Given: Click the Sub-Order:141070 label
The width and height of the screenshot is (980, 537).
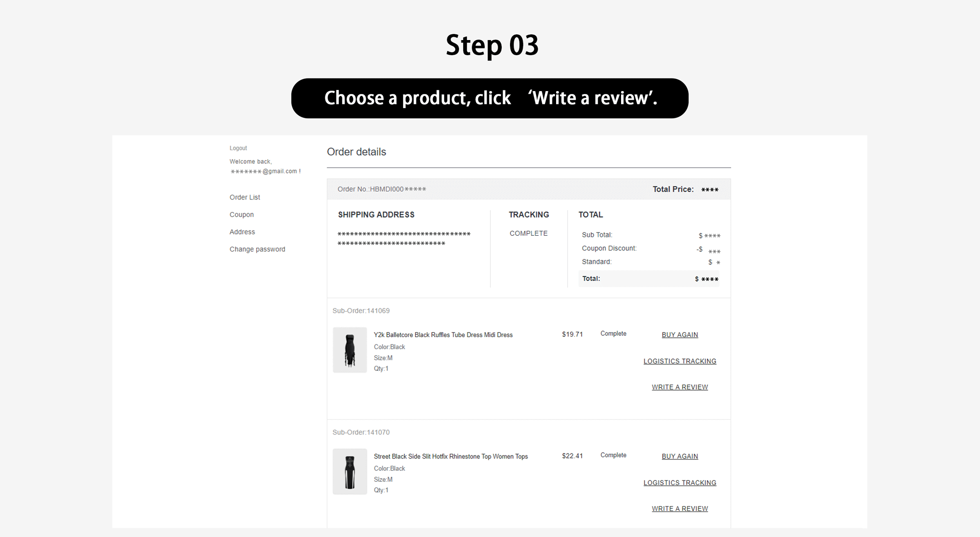Looking at the screenshot, I should click(x=361, y=432).
